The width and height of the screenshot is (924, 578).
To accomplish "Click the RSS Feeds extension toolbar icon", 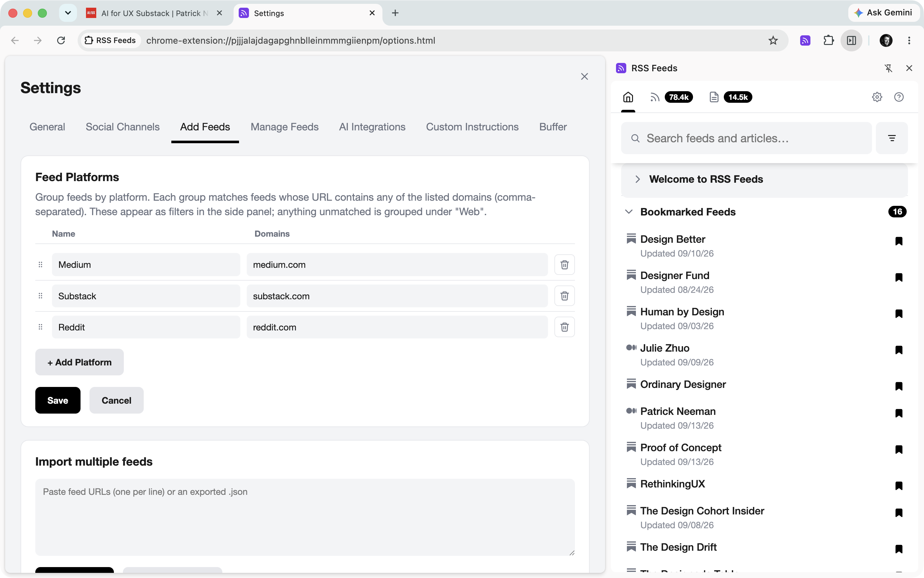I will [805, 40].
